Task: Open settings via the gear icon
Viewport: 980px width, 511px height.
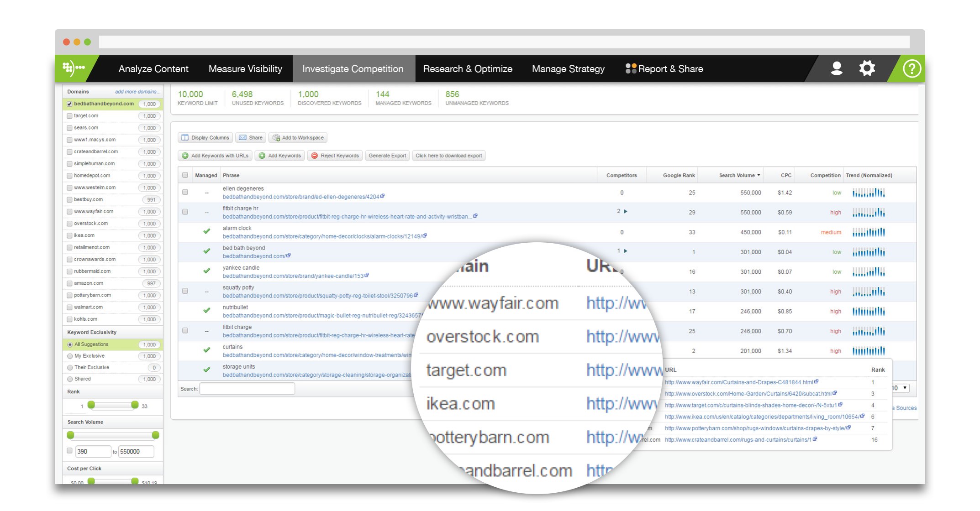Action: (867, 68)
